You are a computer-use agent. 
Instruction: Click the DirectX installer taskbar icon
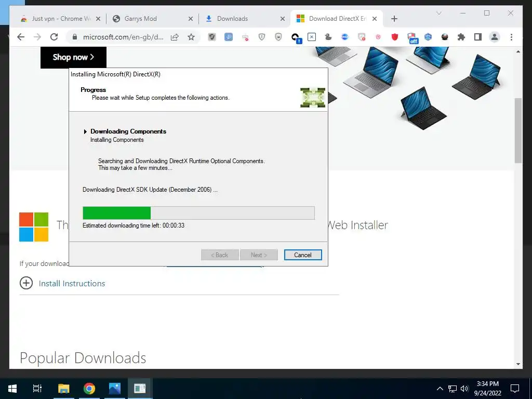pyautogui.click(x=140, y=389)
